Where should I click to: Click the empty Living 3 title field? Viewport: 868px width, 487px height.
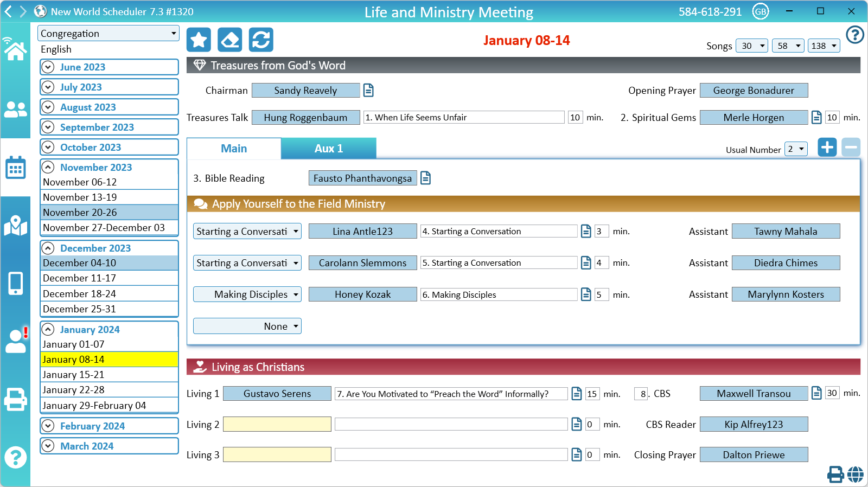tap(451, 454)
